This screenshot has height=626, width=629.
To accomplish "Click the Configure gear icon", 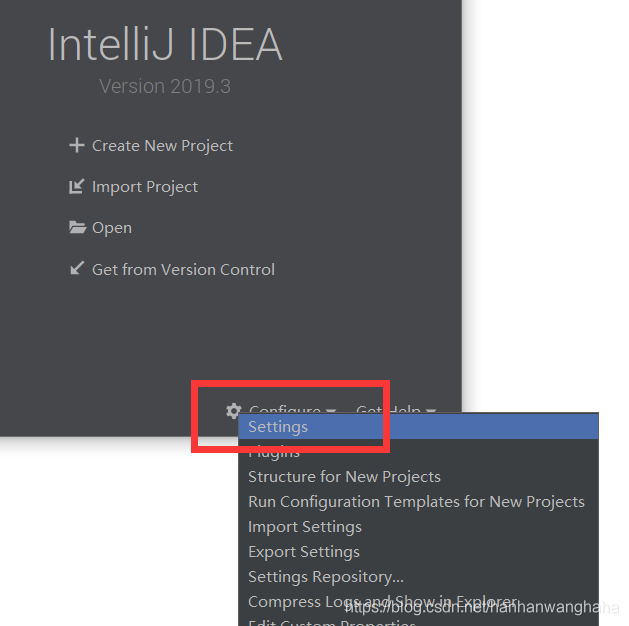I will point(234,411).
